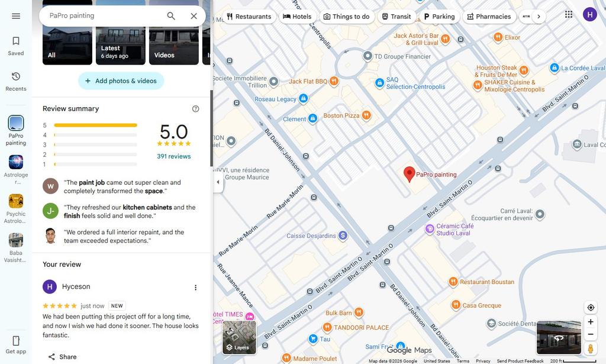Screen dimensions: 606x364
Task: Open Astrologer recent item in sidebar
Action: tap(16, 170)
